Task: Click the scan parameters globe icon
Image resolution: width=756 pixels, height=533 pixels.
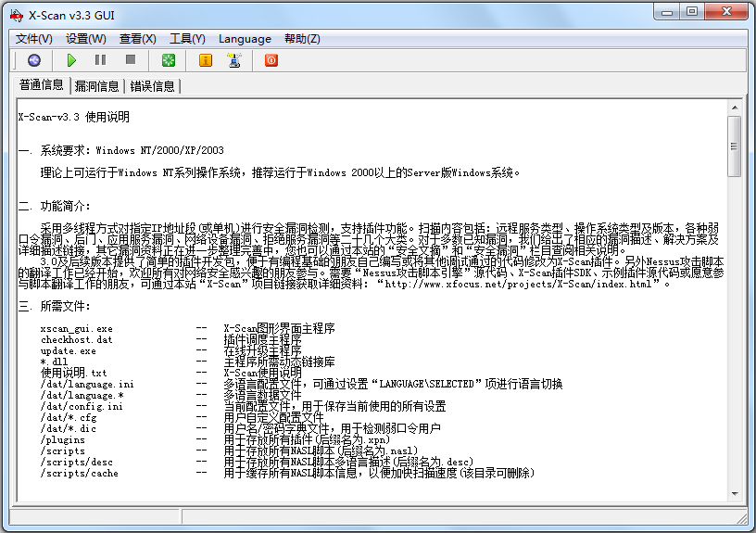Action: pyautogui.click(x=34, y=60)
